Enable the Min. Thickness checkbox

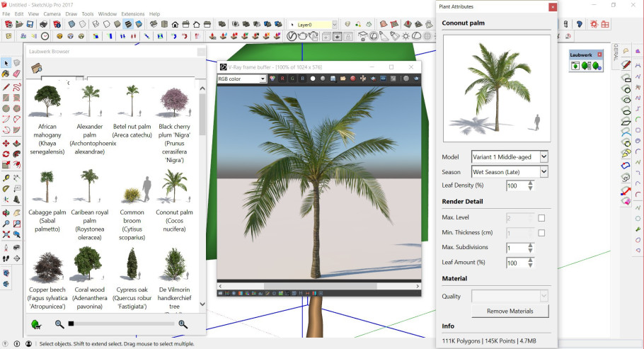pos(541,233)
